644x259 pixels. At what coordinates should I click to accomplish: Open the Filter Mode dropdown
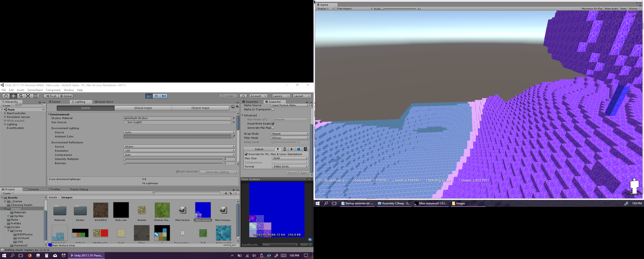click(x=290, y=138)
